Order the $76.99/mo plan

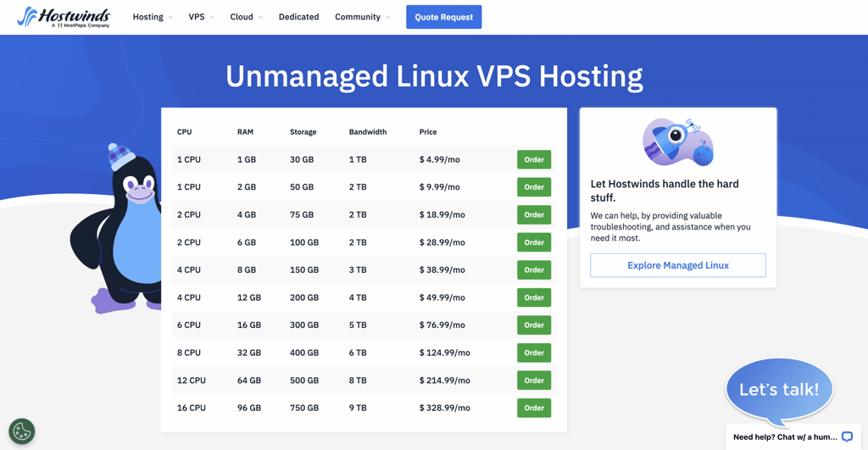pyautogui.click(x=534, y=325)
